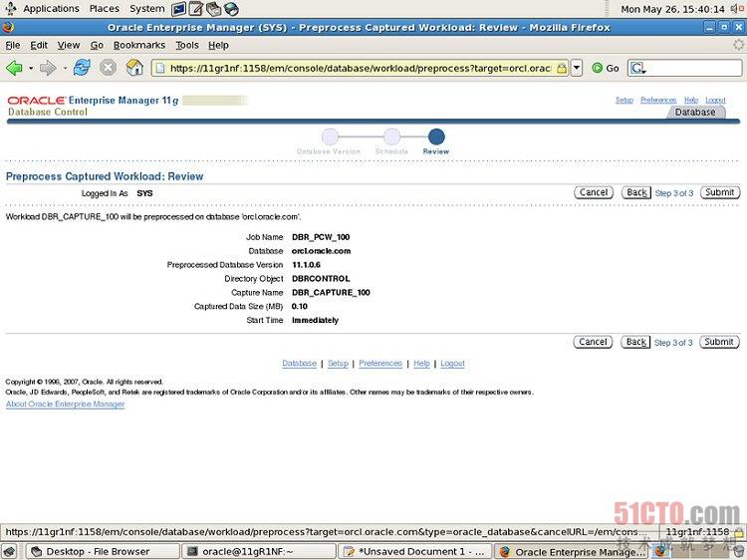Open the Applications menu in top panel
This screenshot has height=560, width=747.
(50, 9)
